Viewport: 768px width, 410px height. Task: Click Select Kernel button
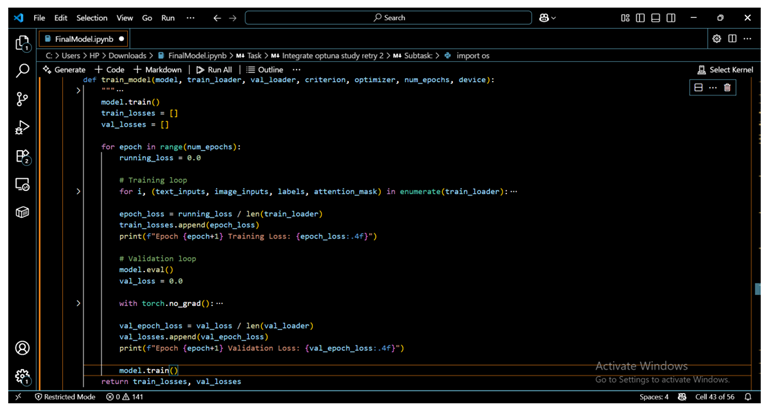pos(727,70)
